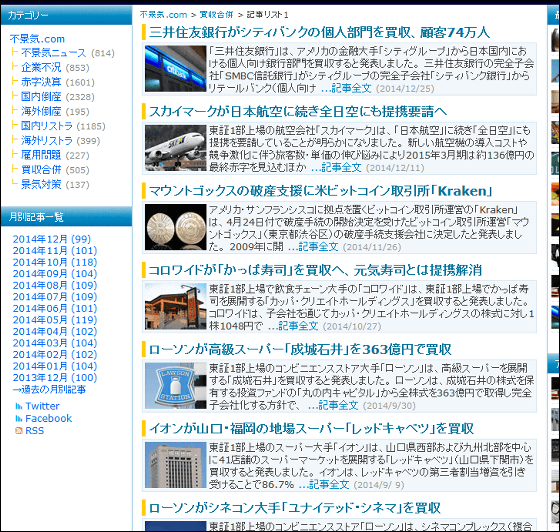Open 2014年06月 (101) monthly archive
Viewport: 560px width, 532px height.
[x=55, y=308]
